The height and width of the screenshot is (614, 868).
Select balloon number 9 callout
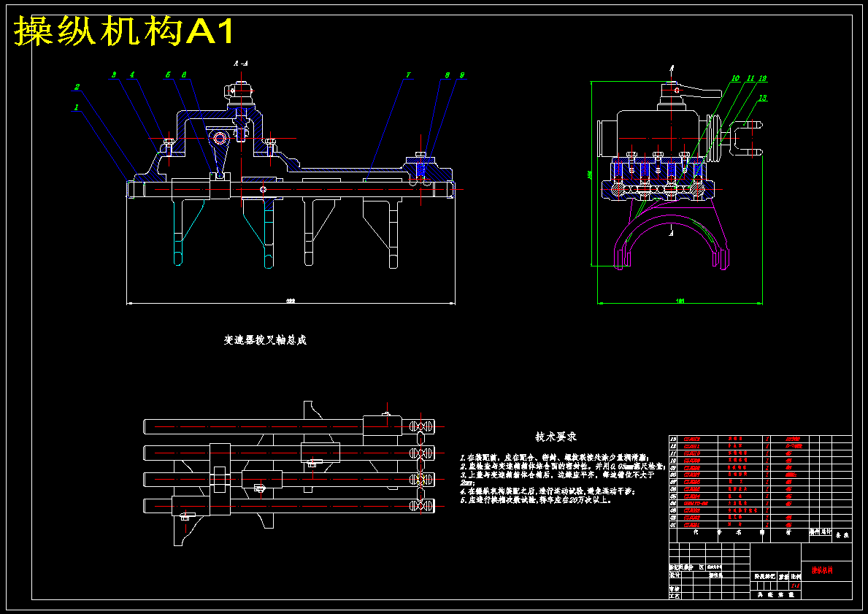coord(461,74)
